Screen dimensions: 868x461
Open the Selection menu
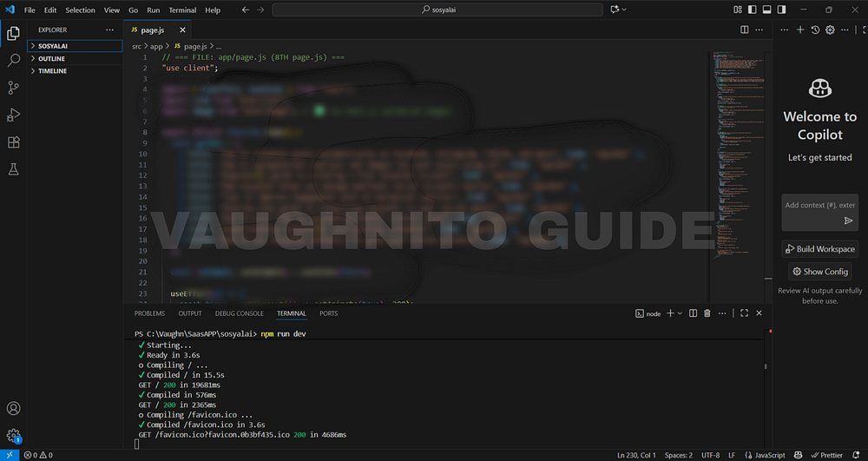click(80, 10)
